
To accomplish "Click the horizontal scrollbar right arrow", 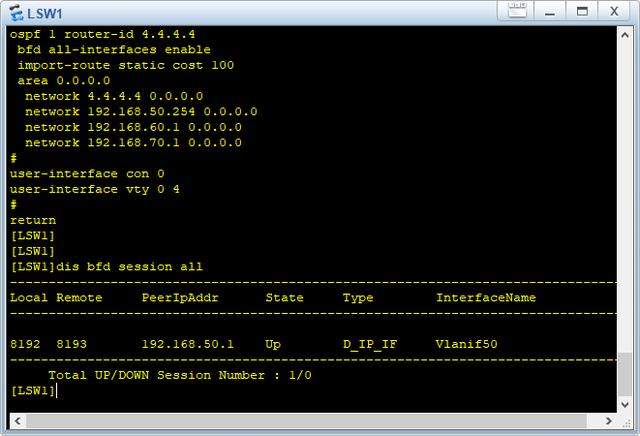I will point(609,420).
